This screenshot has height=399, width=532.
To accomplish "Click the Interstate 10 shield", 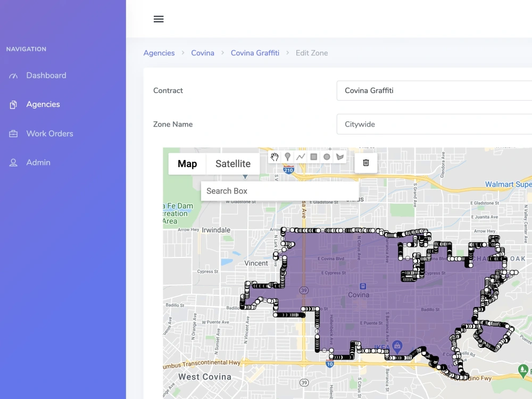I will click(330, 364).
